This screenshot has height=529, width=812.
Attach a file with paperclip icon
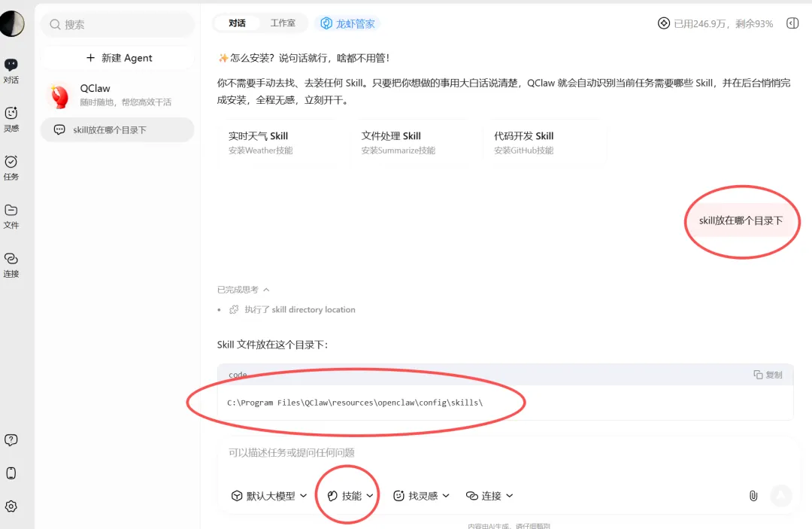753,496
